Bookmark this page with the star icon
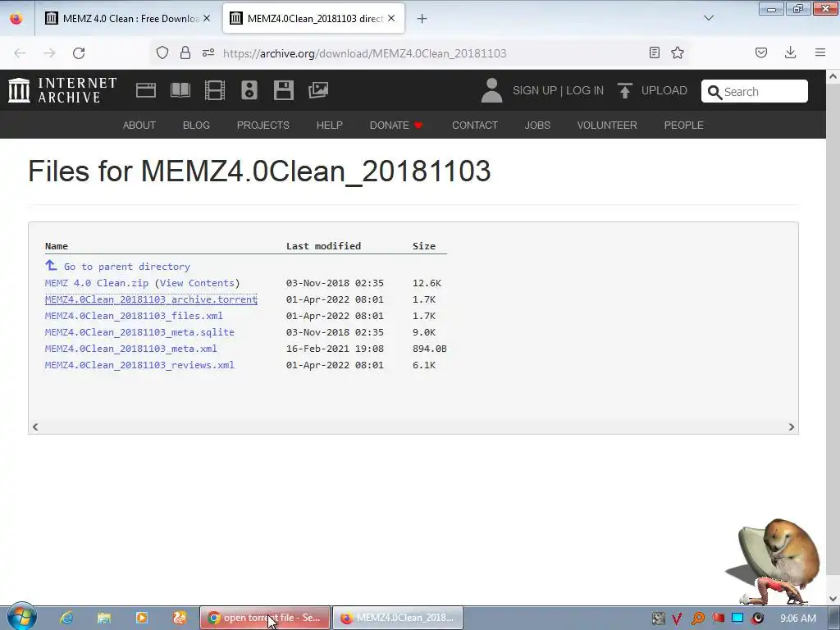This screenshot has height=630, width=840. (x=678, y=52)
